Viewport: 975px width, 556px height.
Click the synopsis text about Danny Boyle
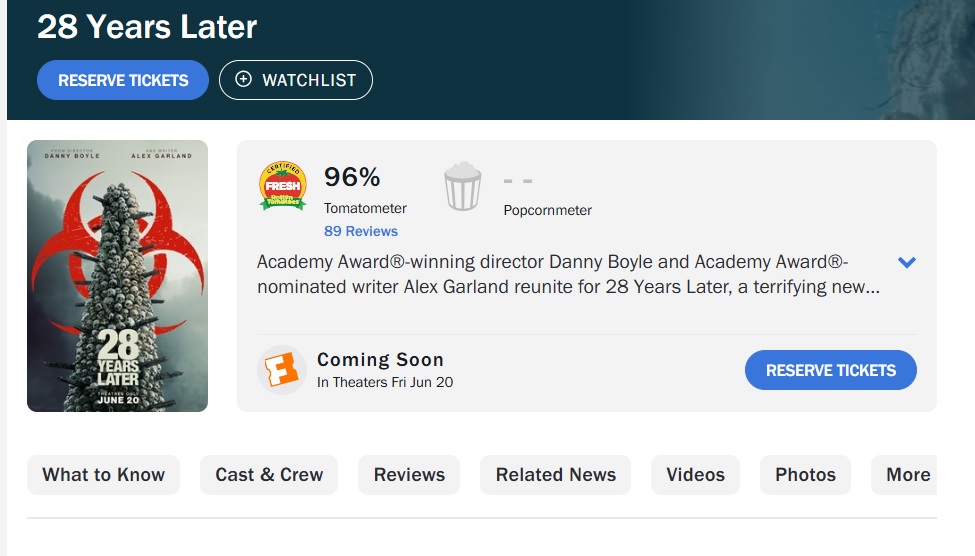click(x=567, y=275)
